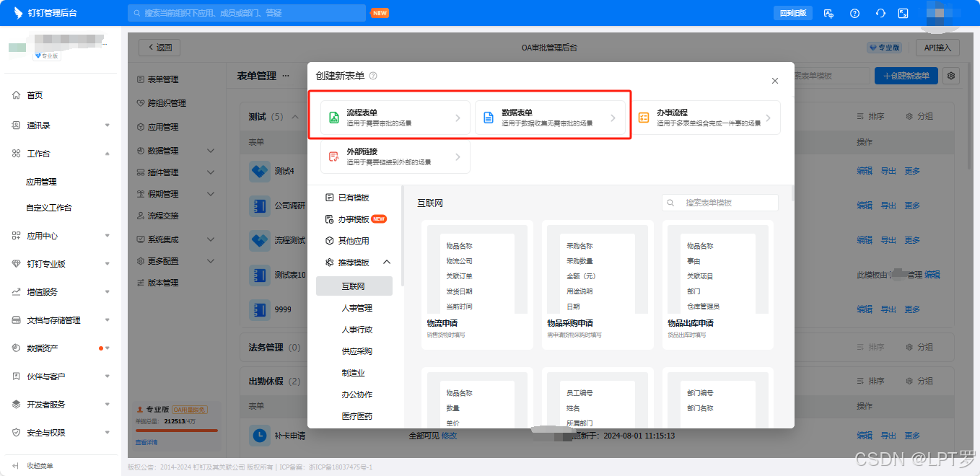The height and width of the screenshot is (476, 980).
Task: Click the 返回 back button
Action: [x=159, y=48]
